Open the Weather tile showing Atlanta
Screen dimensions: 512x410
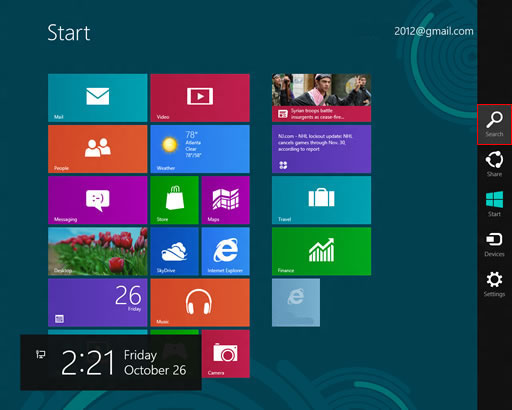coord(200,149)
